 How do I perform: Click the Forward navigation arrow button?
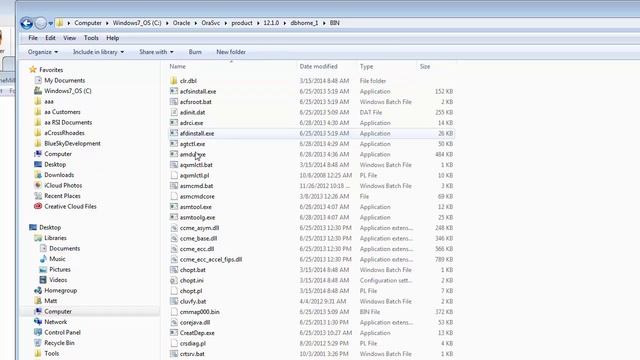40,23
